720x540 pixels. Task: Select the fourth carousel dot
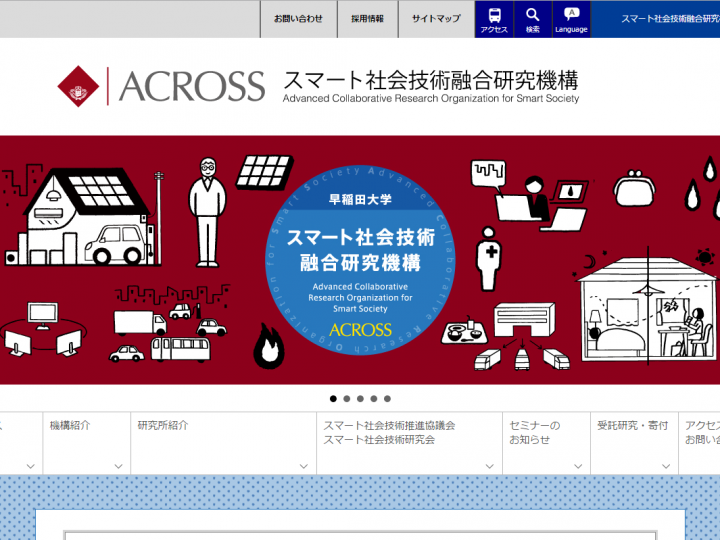point(374,399)
